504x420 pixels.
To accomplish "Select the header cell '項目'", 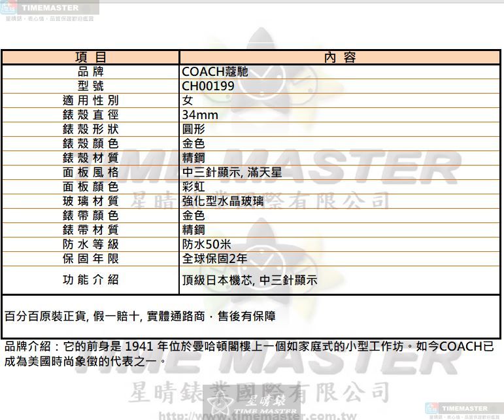I will pos(91,58).
